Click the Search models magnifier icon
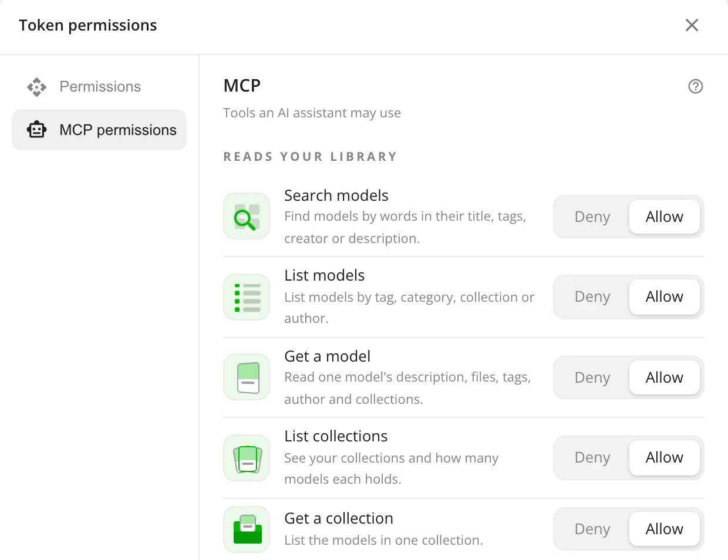 247,216
